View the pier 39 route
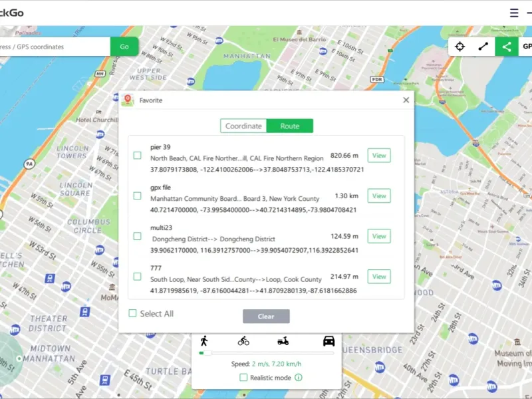532x399 pixels. tap(379, 156)
